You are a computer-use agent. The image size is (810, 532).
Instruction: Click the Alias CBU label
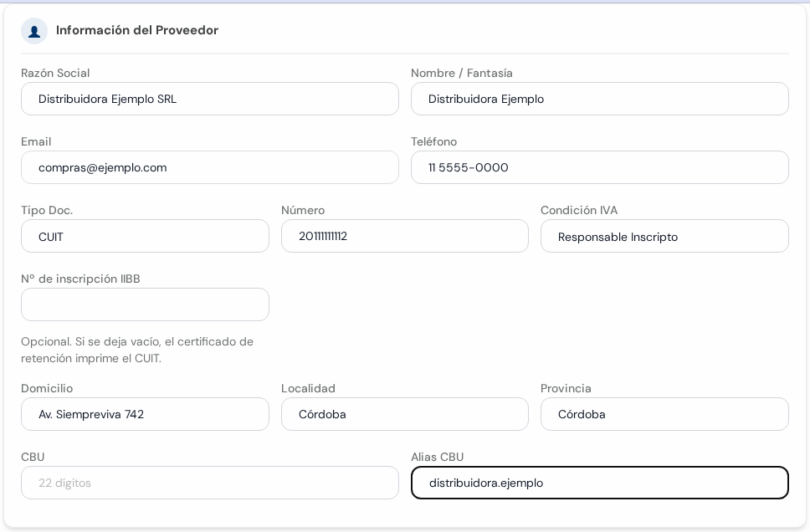[x=438, y=457]
